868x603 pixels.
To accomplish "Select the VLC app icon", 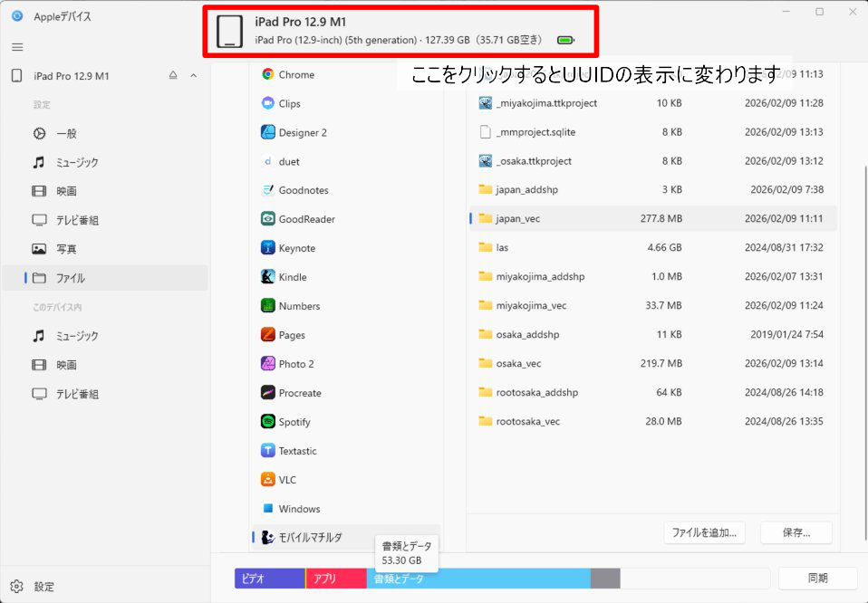I will coord(268,480).
